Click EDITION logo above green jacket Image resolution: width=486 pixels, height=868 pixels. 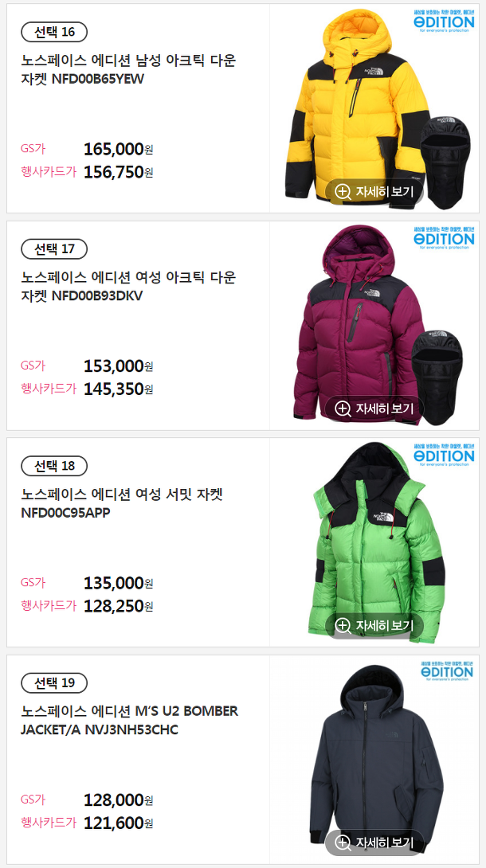click(x=444, y=455)
